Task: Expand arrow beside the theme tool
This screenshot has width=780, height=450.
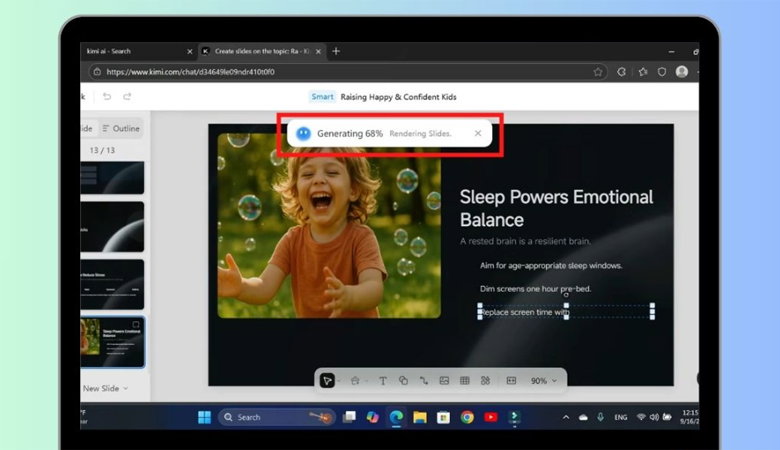Action: pyautogui.click(x=367, y=381)
